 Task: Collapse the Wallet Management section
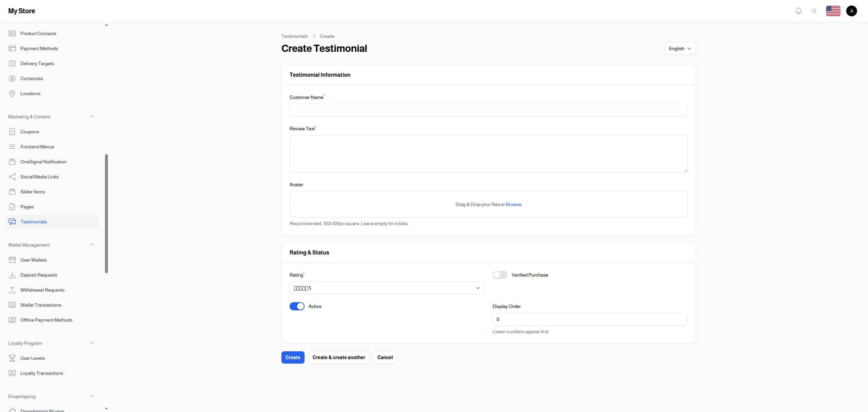(x=92, y=245)
